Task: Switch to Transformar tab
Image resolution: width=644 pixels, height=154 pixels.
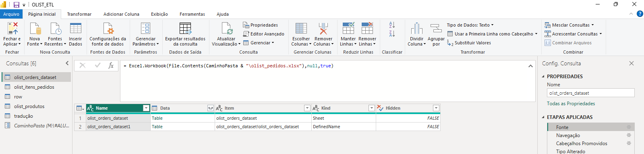Action: point(79,14)
